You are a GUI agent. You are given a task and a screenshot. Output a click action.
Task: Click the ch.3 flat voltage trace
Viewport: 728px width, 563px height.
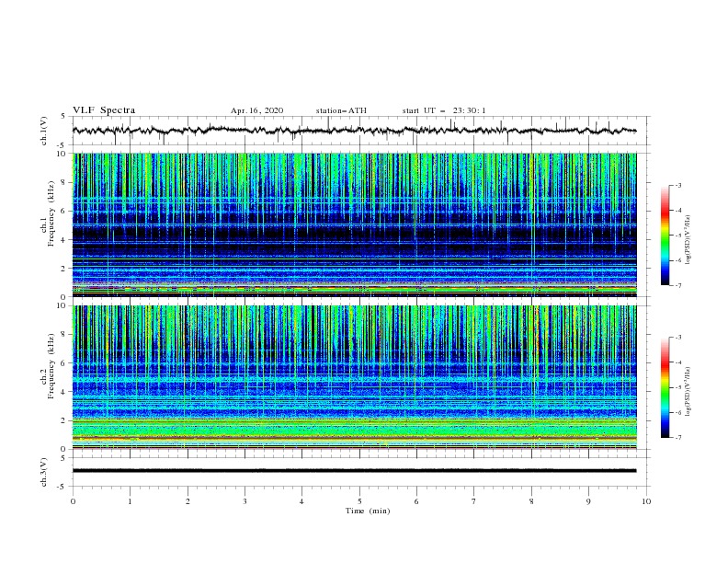pyautogui.click(x=354, y=471)
